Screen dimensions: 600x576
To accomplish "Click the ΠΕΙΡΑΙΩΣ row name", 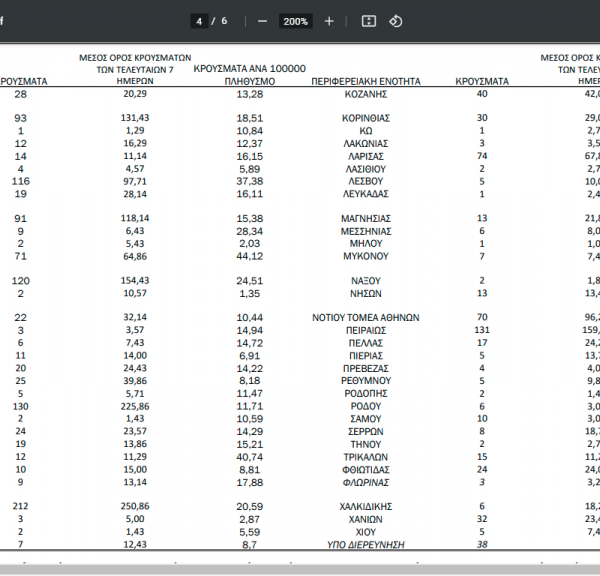I will 366,330.
